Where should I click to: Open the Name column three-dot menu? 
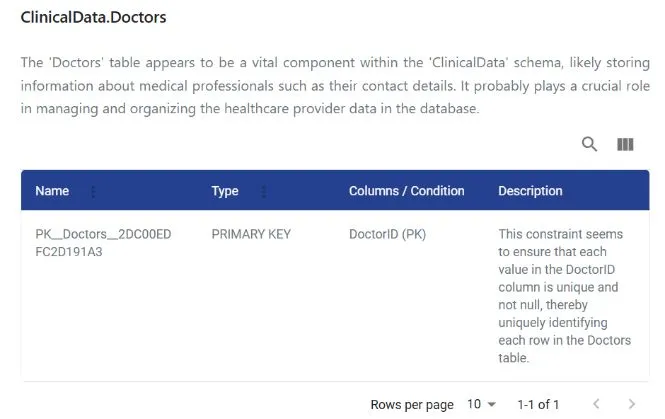pyautogui.click(x=93, y=192)
